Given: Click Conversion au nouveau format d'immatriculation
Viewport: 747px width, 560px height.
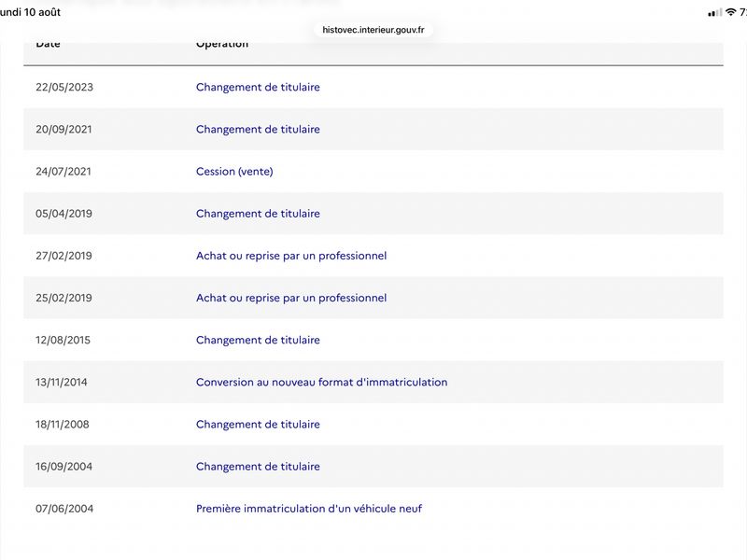Looking at the screenshot, I should [x=321, y=383].
